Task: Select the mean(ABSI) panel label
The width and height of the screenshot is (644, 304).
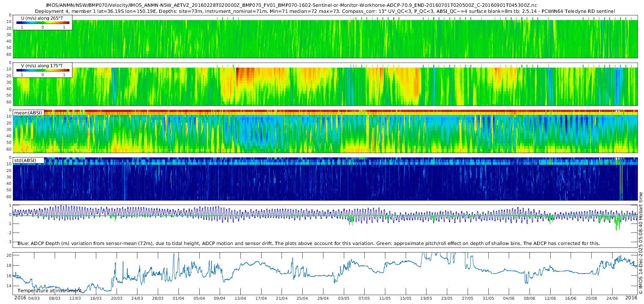Action: 28,113
